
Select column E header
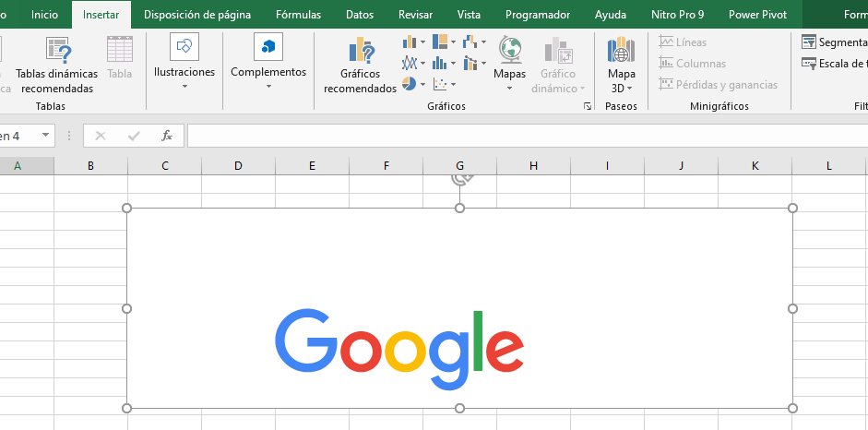point(312,165)
